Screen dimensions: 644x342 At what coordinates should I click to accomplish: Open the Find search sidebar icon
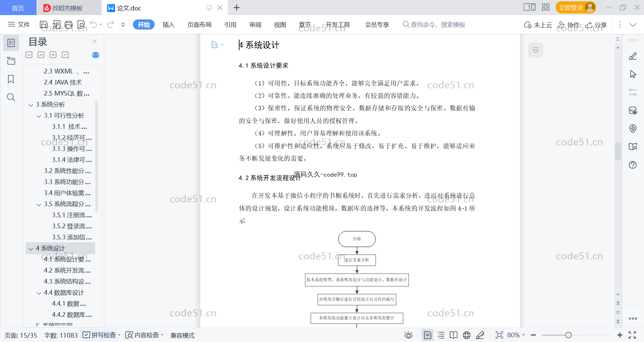pos(11,97)
